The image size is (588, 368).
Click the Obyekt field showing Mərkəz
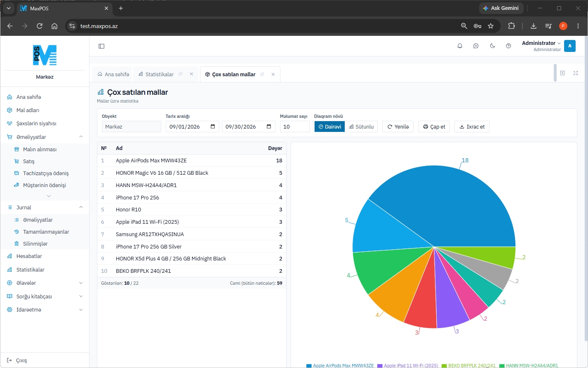(131, 127)
